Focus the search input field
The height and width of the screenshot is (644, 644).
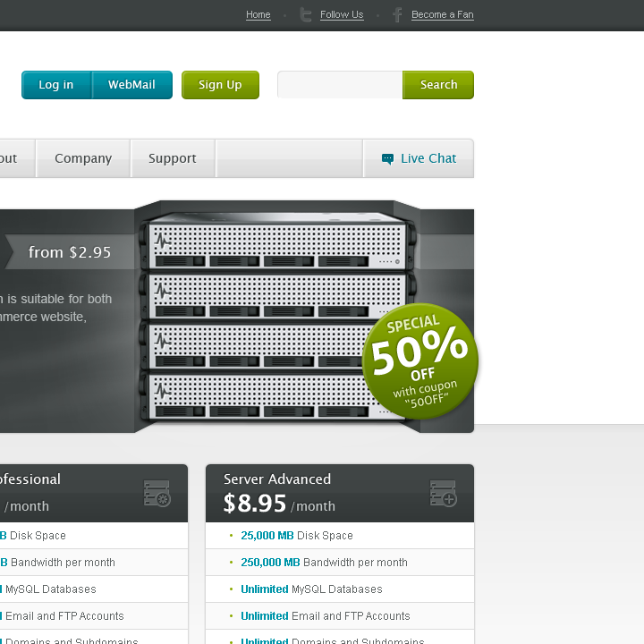point(340,85)
